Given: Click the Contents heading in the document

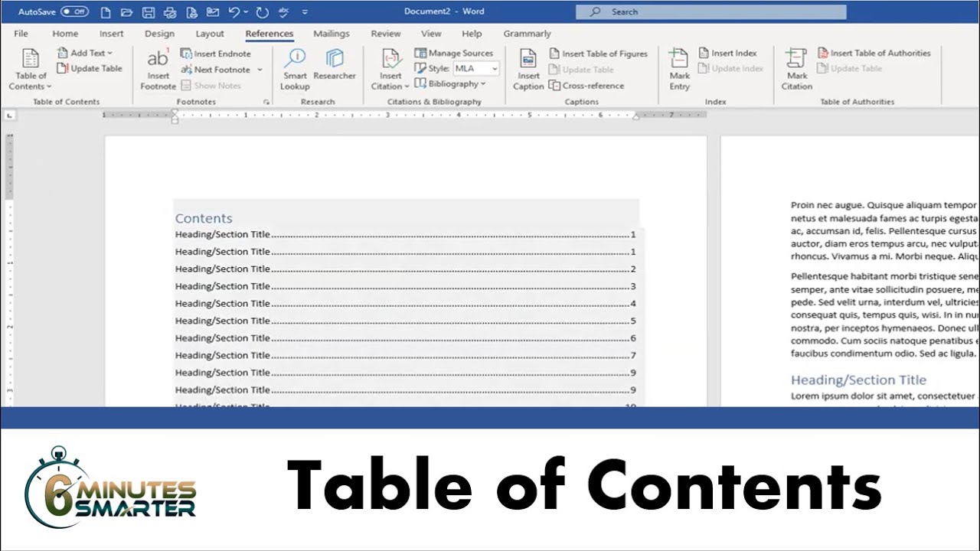Looking at the screenshot, I should [204, 218].
